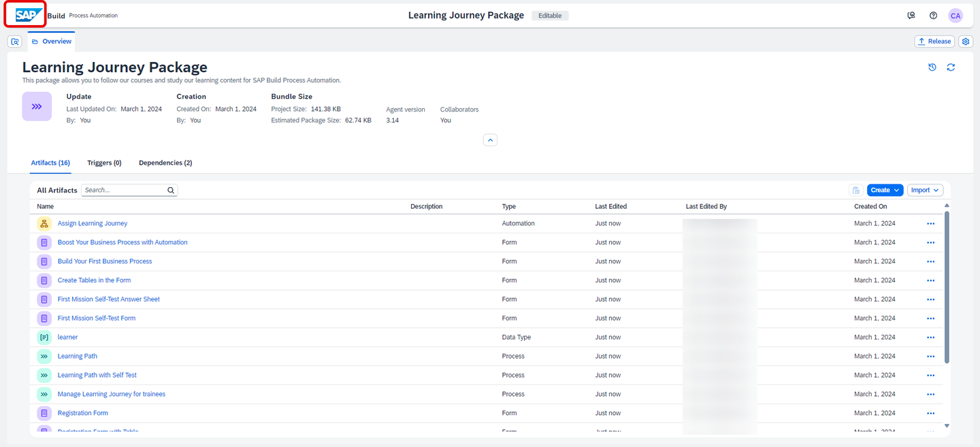The height and width of the screenshot is (447, 980).
Task: Open Manage Learning Journey for trainees link
Action: [112, 395]
